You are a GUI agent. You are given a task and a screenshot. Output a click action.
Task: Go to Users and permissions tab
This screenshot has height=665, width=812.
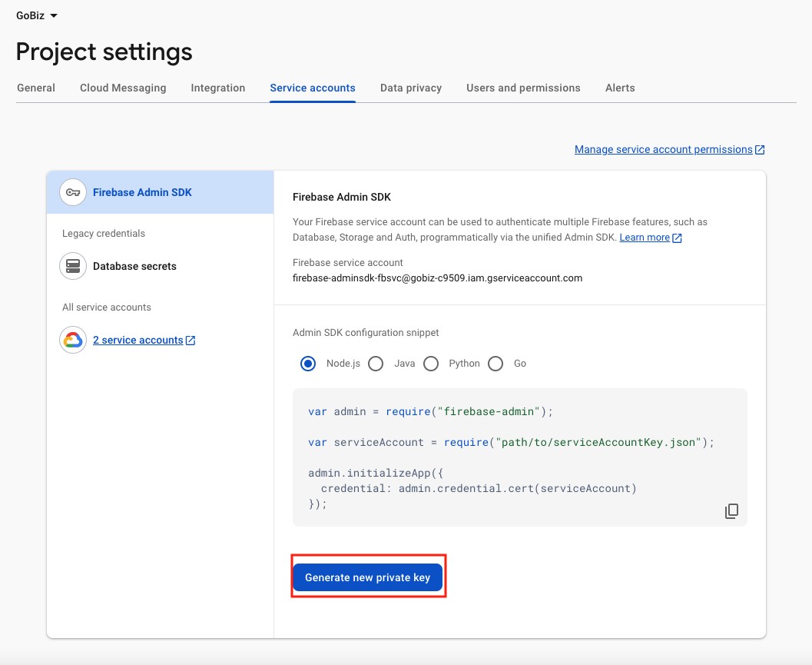523,88
